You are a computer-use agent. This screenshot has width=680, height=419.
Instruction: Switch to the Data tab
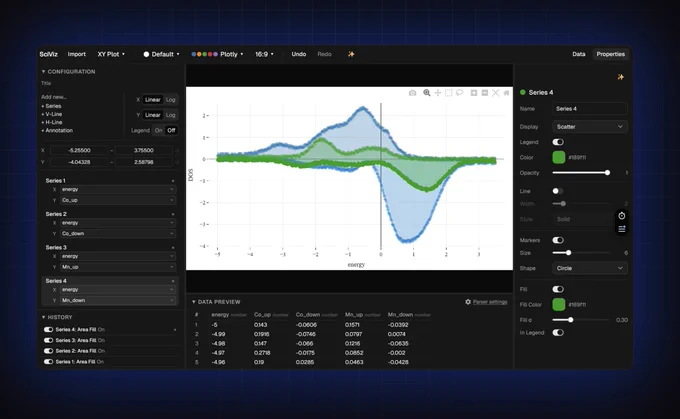[579, 54]
